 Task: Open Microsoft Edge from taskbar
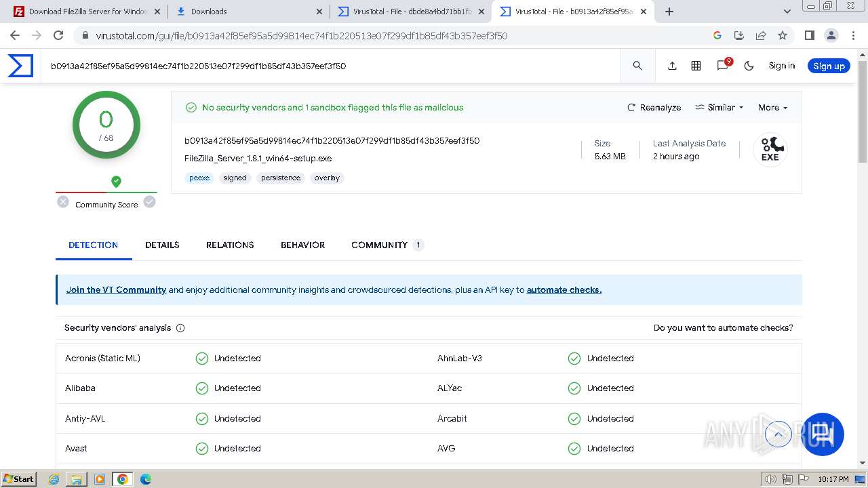coord(145,479)
